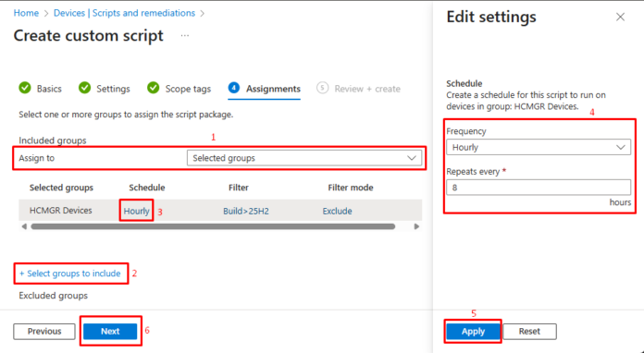This screenshot has height=353, width=644.
Task: Open the Assign to Selected groups dropdown
Action: pos(304,158)
